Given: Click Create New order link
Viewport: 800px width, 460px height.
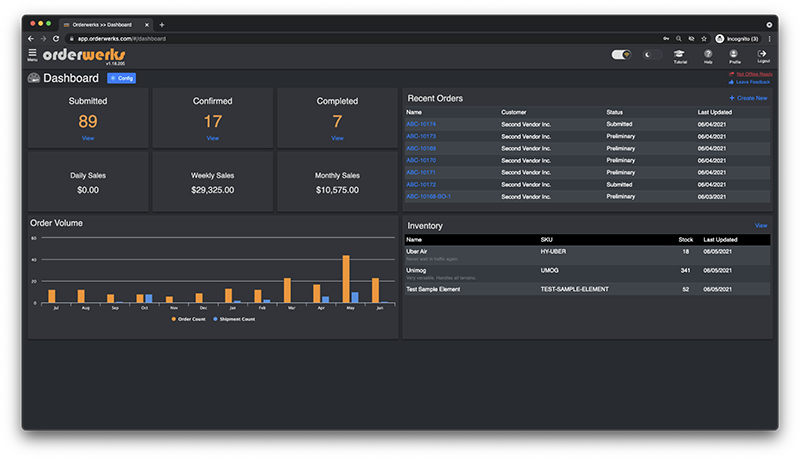Looking at the screenshot, I should [748, 98].
